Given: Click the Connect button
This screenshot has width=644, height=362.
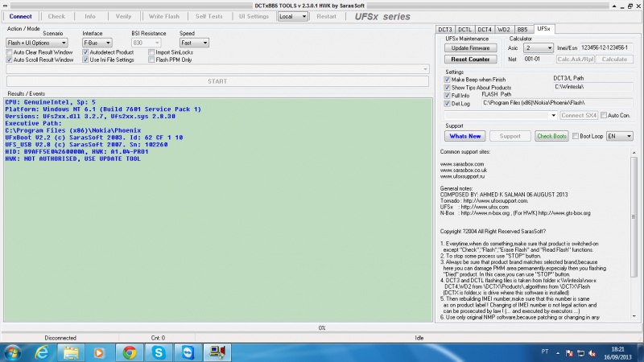Looking at the screenshot, I should click(21, 16).
